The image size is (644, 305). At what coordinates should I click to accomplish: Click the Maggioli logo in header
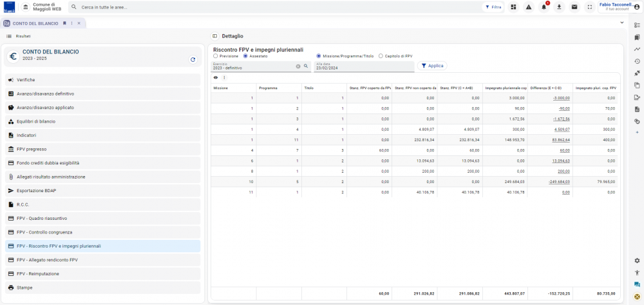click(9, 7)
